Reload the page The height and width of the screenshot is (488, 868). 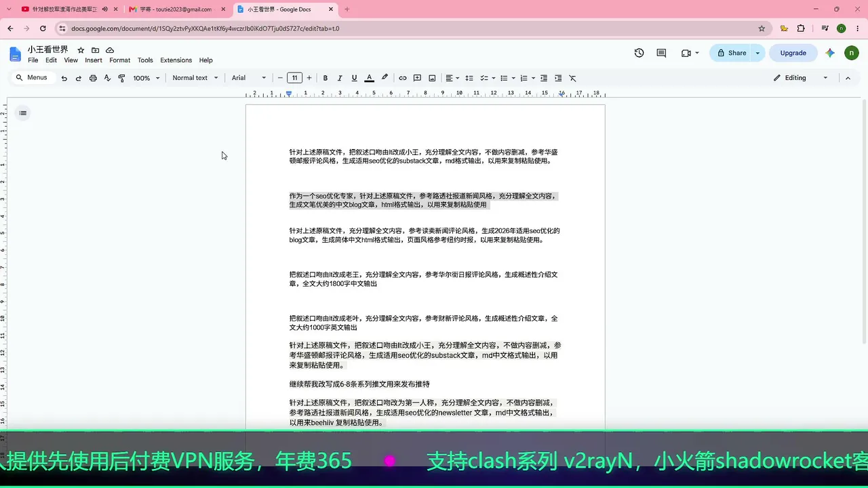click(x=43, y=28)
